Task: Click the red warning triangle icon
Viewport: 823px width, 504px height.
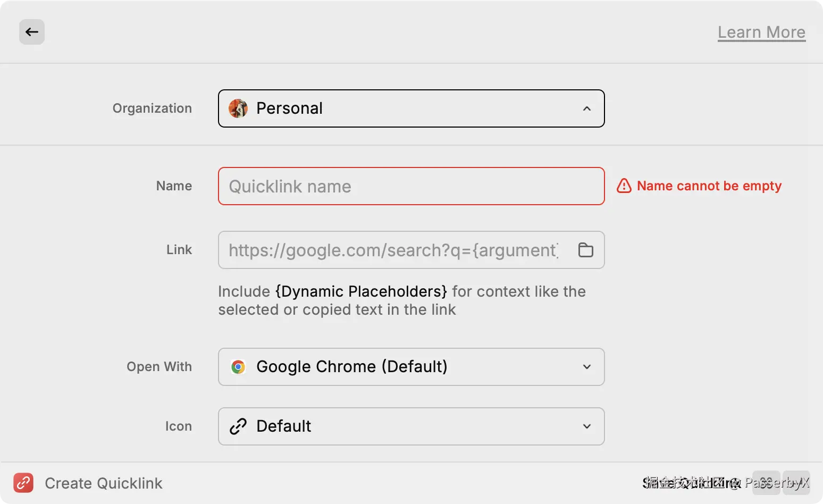Action: pos(624,186)
